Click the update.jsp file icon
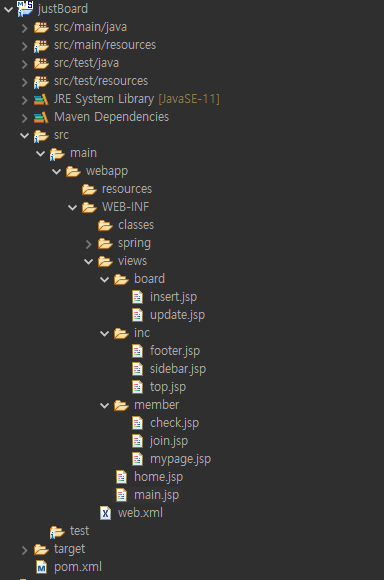The width and height of the screenshot is (384, 580). coord(138,315)
